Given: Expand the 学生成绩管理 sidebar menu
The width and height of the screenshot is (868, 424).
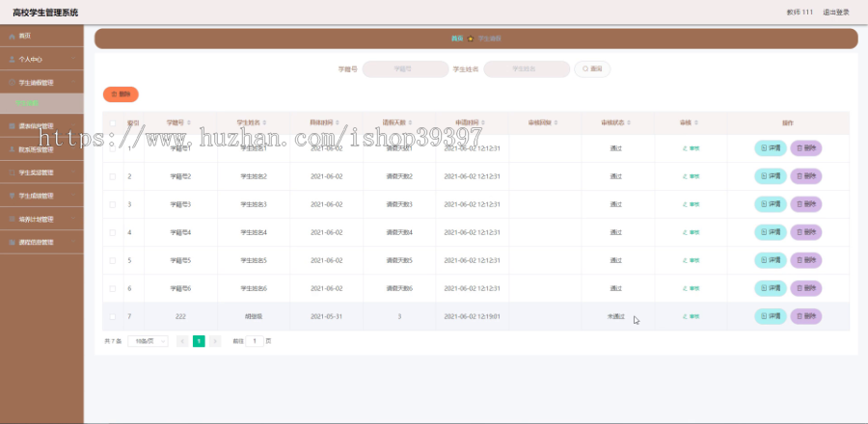Looking at the screenshot, I should [x=41, y=196].
